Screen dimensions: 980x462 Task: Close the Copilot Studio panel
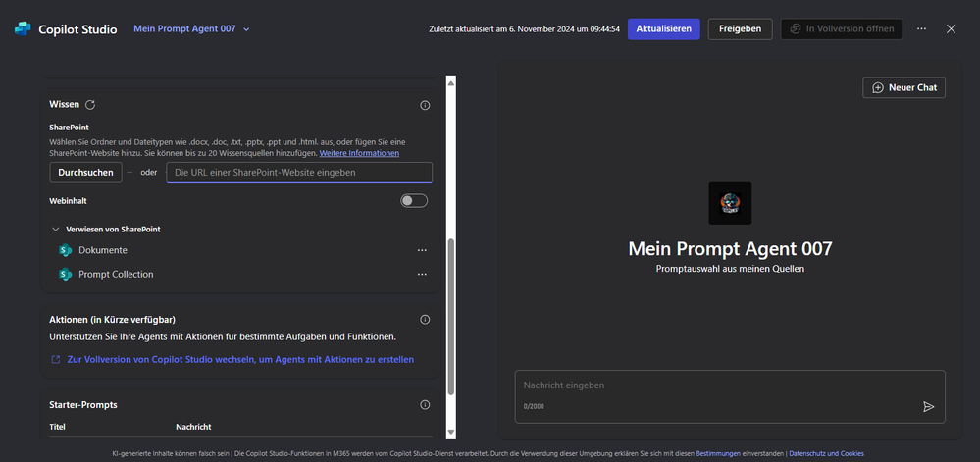point(951,28)
